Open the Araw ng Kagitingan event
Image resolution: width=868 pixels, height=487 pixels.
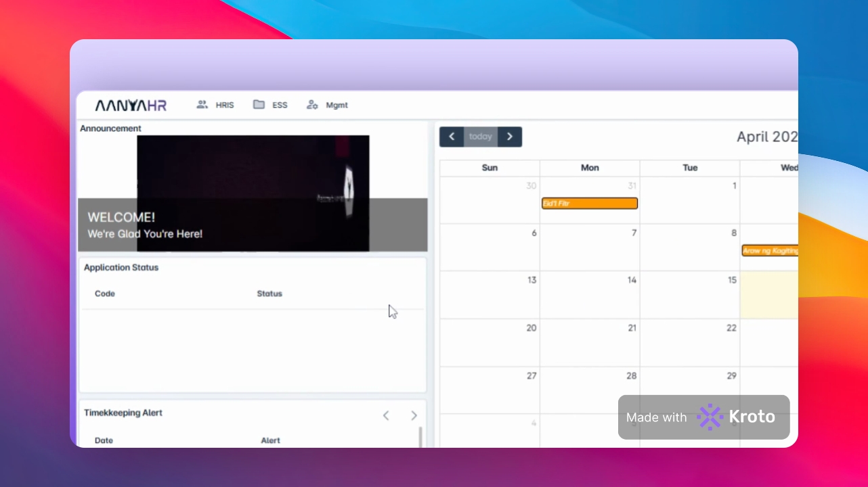point(770,250)
